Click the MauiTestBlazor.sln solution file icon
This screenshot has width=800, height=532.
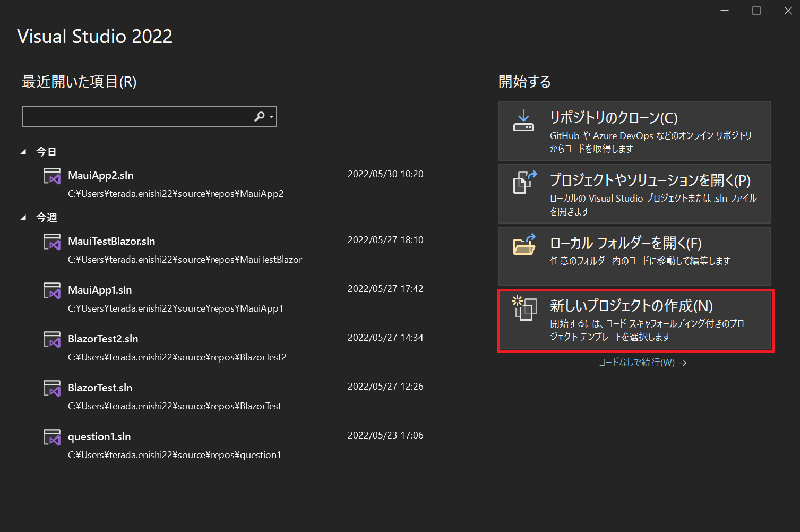[52, 242]
